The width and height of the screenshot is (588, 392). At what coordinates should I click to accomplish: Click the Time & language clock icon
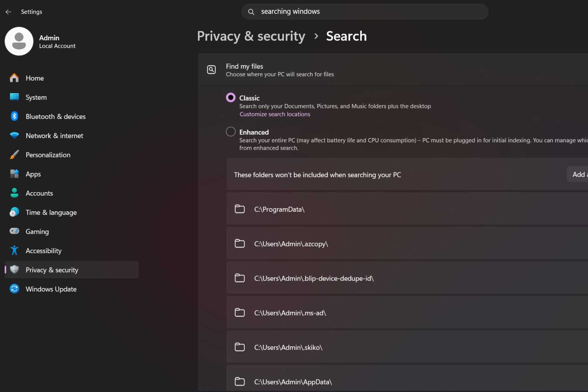pyautogui.click(x=14, y=212)
